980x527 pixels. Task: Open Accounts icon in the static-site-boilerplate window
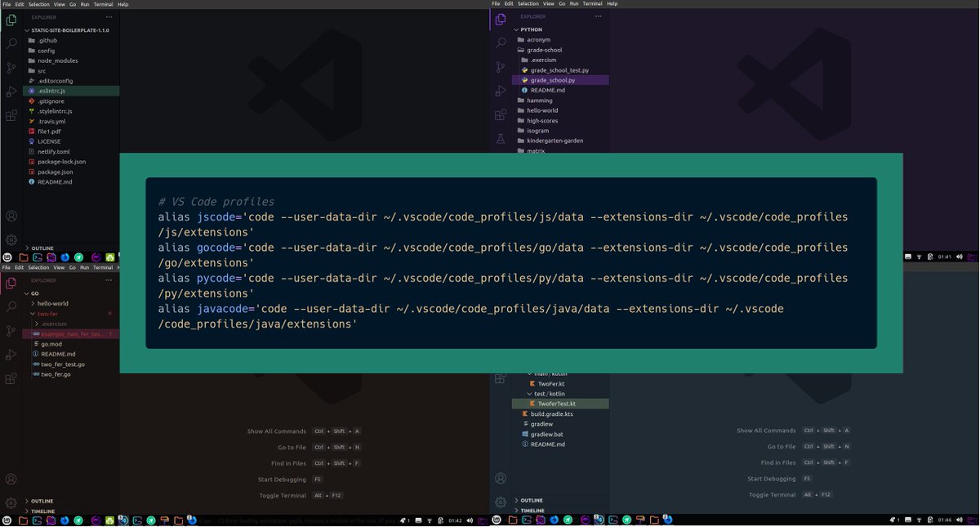(11, 217)
